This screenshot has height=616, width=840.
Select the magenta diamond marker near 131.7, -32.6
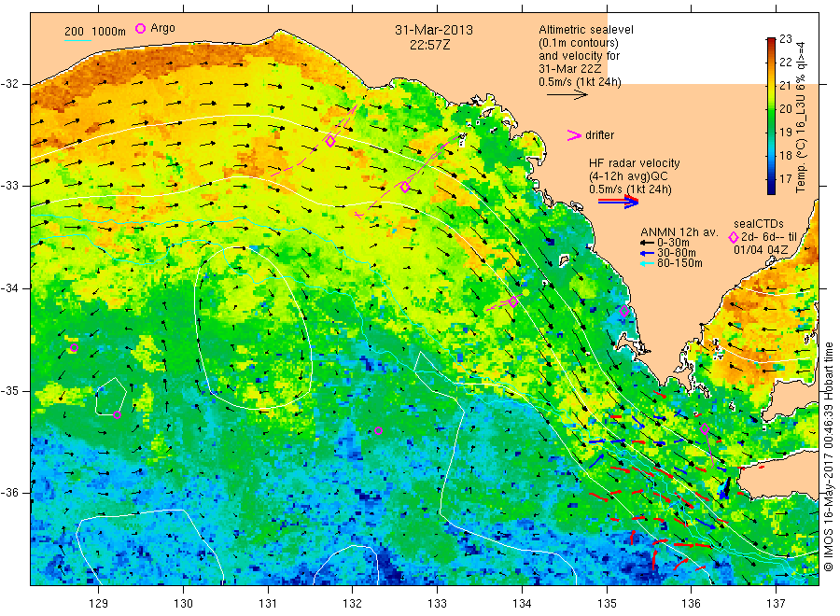[x=330, y=142]
